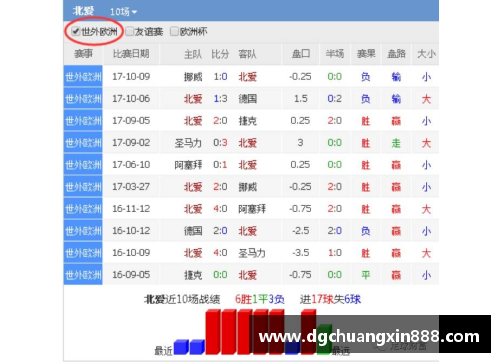
Task: Click the 6胜1平3负 record summary
Action: coord(260,299)
